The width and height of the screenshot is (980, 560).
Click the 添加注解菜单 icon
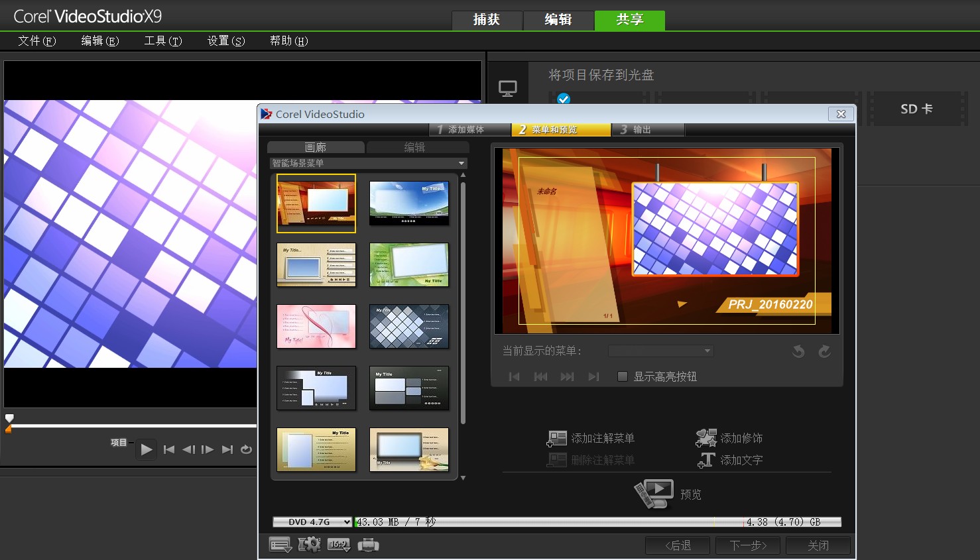click(557, 438)
